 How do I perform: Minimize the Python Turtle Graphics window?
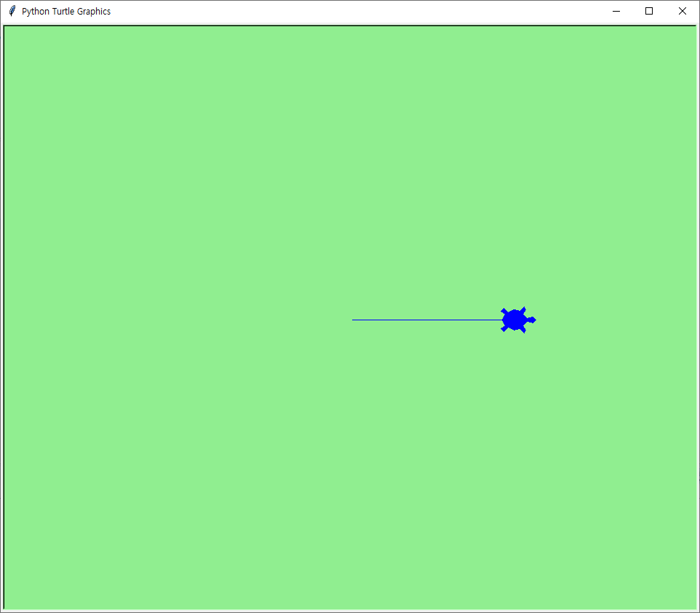pos(616,11)
